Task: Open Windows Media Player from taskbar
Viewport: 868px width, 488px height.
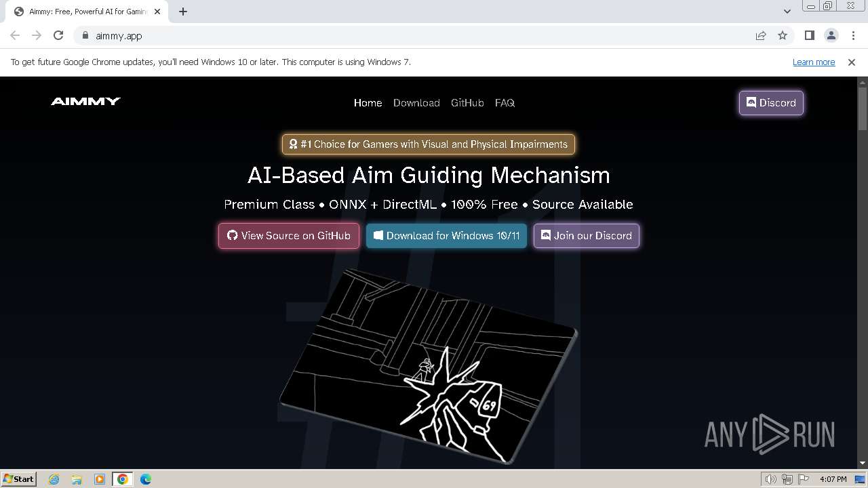Action: tap(100, 479)
